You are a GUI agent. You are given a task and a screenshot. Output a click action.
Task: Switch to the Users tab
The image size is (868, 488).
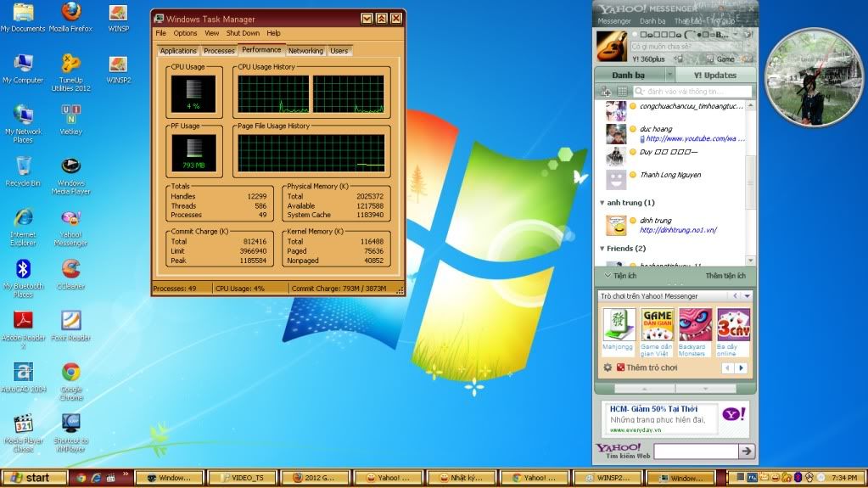(x=339, y=51)
